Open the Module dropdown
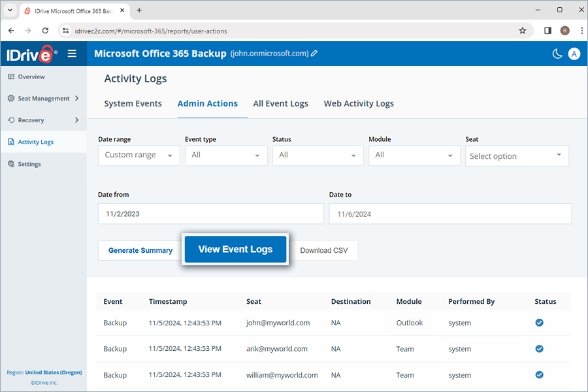 tap(414, 155)
